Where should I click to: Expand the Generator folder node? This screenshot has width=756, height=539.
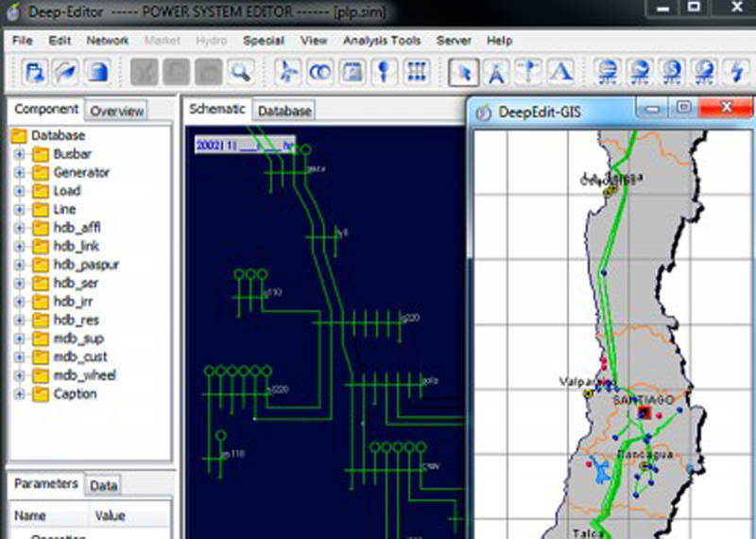pos(19,173)
